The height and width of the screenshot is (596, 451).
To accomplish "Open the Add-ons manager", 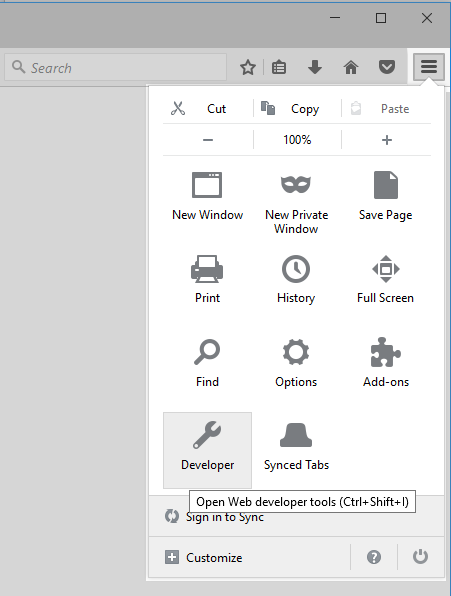I will (x=386, y=362).
